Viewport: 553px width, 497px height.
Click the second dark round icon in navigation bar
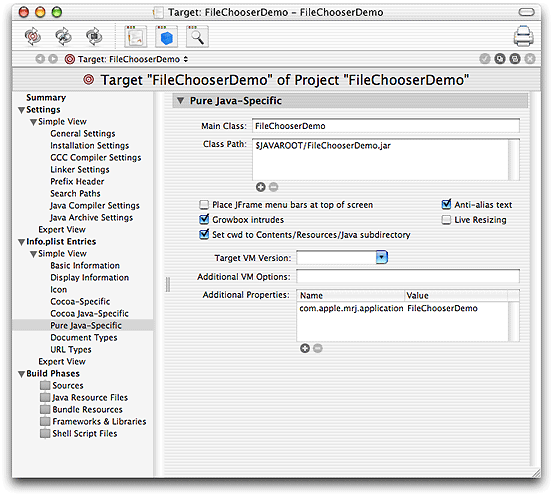pos(515,59)
